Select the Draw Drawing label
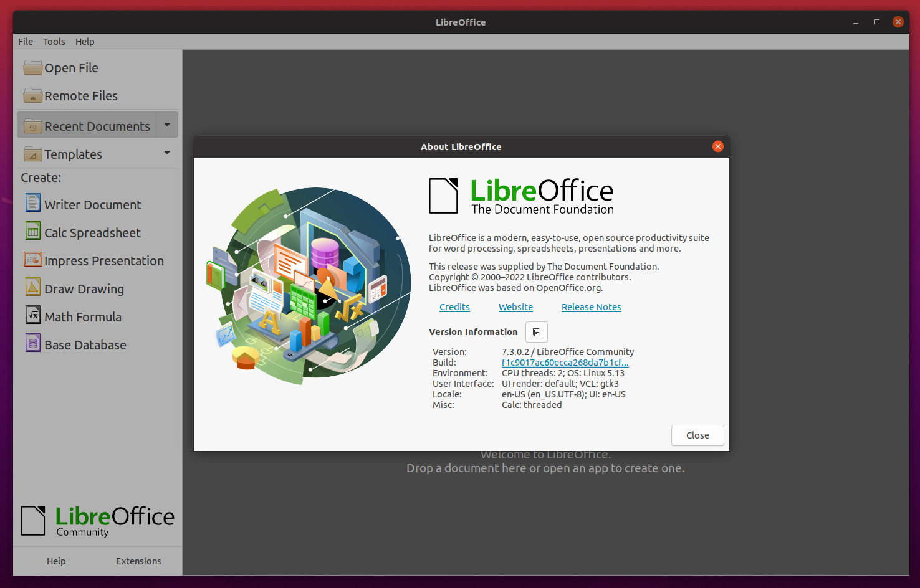Image resolution: width=920 pixels, height=588 pixels. (84, 289)
